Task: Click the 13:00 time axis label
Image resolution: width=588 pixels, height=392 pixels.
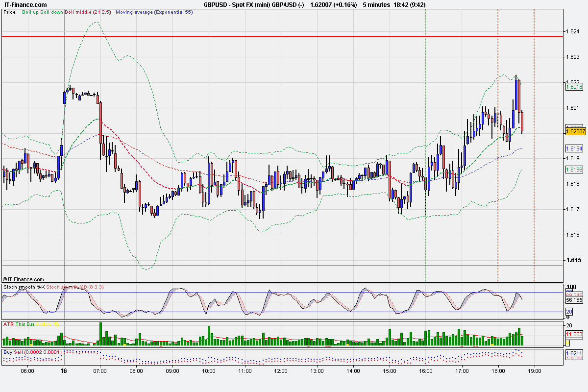Action: click(317, 371)
